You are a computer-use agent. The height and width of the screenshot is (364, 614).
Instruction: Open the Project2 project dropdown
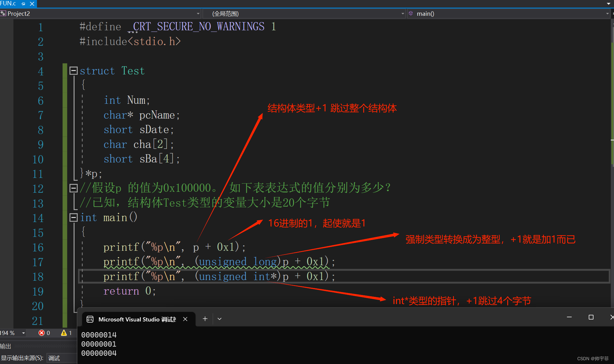point(198,14)
